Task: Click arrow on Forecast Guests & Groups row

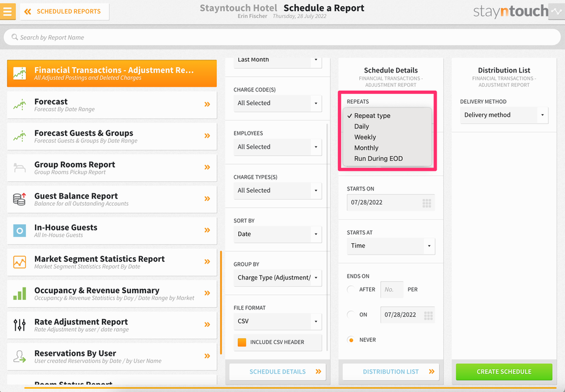Action: pyautogui.click(x=207, y=136)
